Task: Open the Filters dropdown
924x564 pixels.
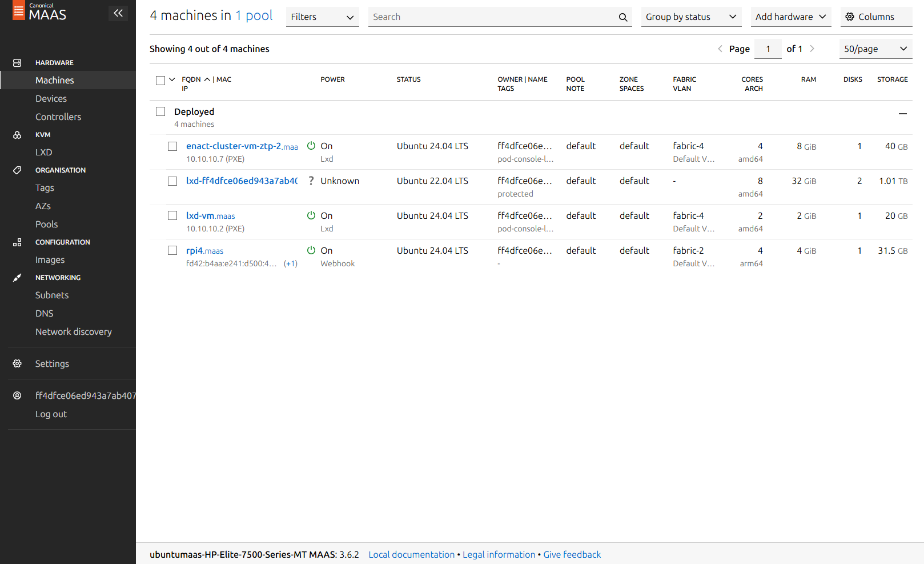Action: pyautogui.click(x=322, y=17)
